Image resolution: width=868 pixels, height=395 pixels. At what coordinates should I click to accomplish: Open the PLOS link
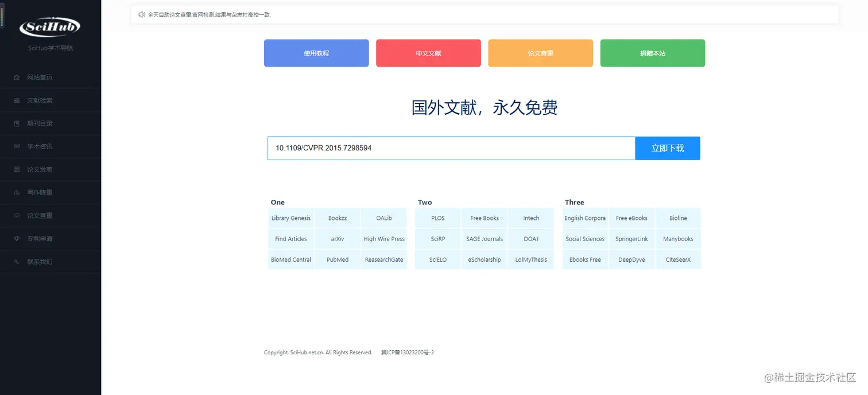pos(438,218)
